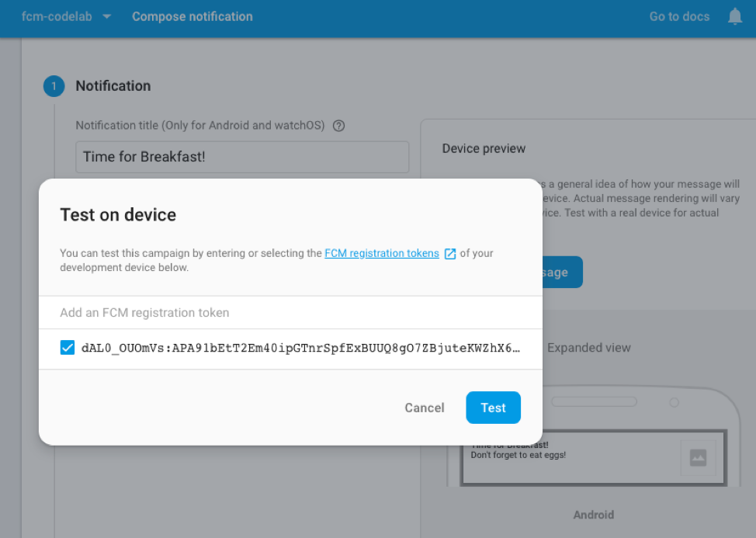Click the Time for Breakfast! title field
This screenshot has width=756, height=538.
[242, 157]
